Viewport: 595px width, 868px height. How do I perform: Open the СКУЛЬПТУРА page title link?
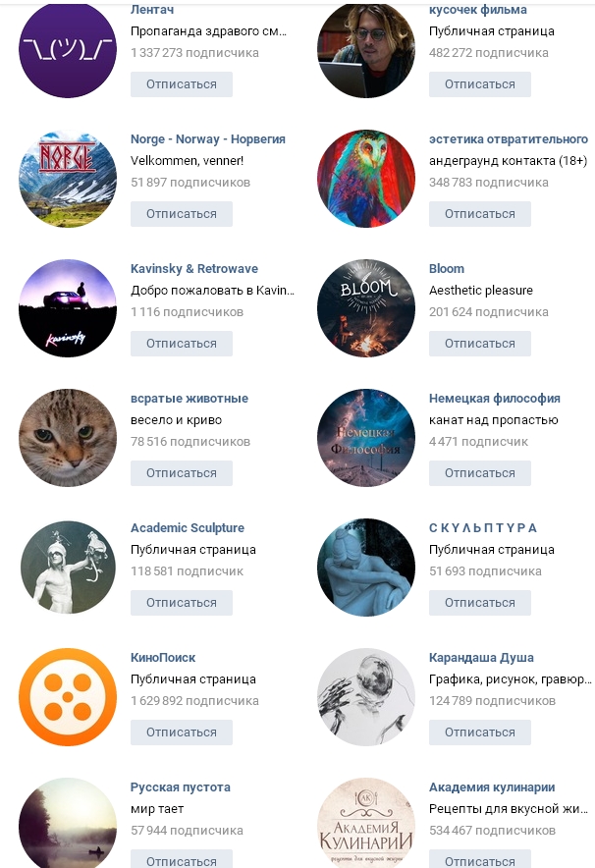[483, 527]
